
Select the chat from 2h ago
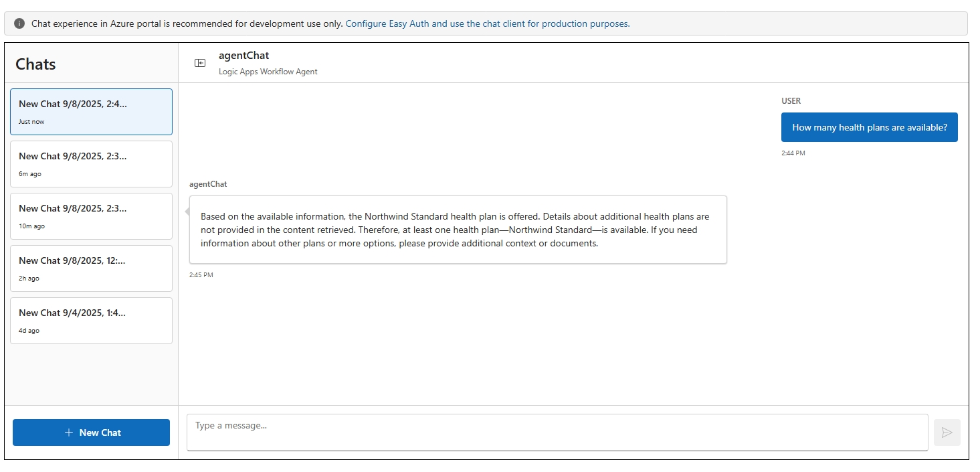[91, 268]
